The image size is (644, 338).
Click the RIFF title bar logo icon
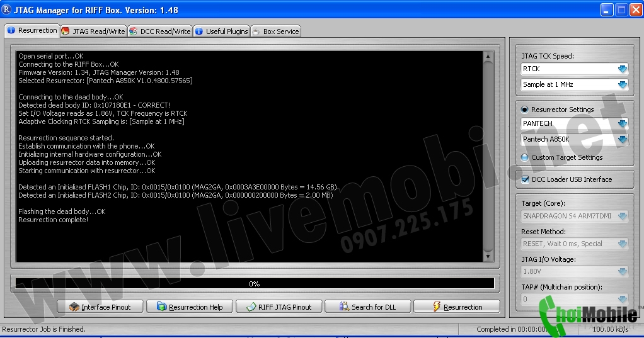pyautogui.click(x=6, y=9)
